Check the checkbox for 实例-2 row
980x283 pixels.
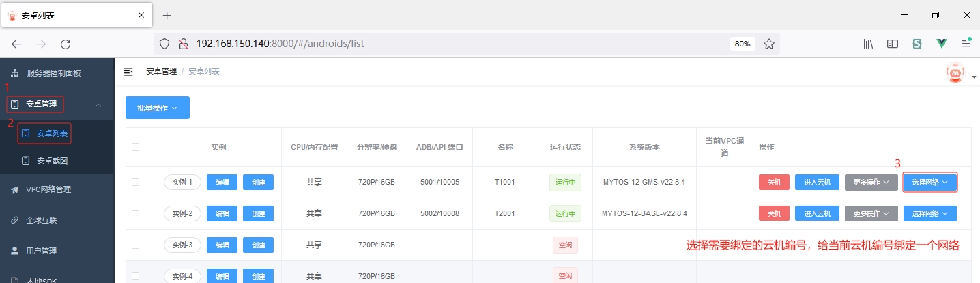coord(135,213)
